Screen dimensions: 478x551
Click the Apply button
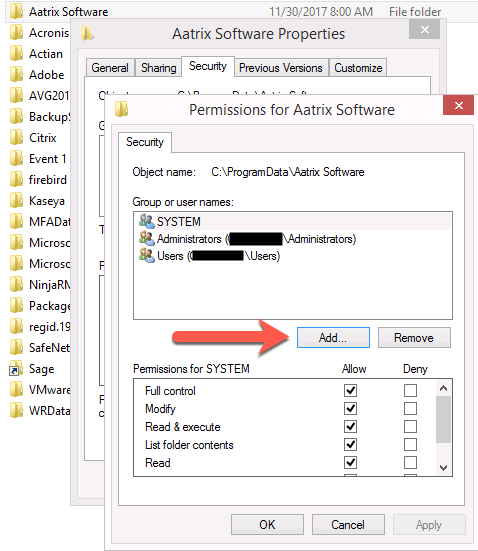click(429, 525)
